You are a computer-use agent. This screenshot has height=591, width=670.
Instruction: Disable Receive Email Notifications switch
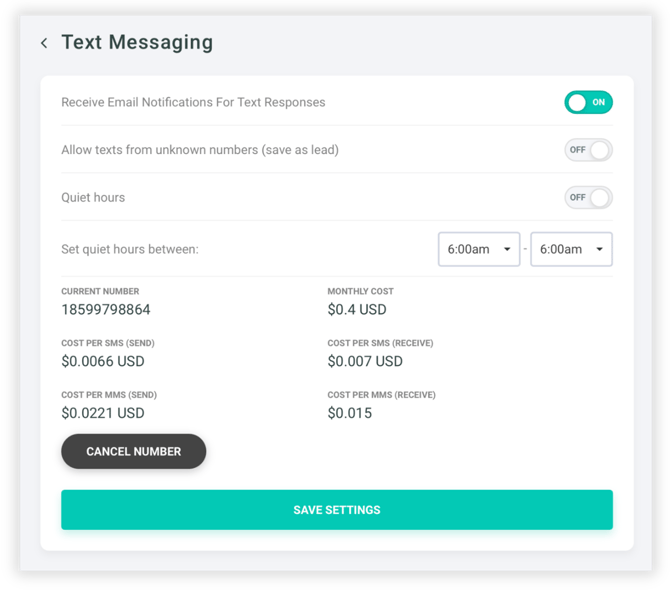(588, 102)
